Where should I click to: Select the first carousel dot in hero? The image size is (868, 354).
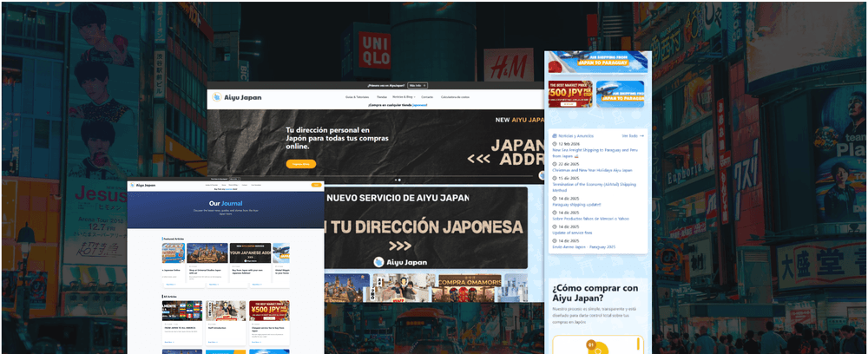tap(395, 180)
